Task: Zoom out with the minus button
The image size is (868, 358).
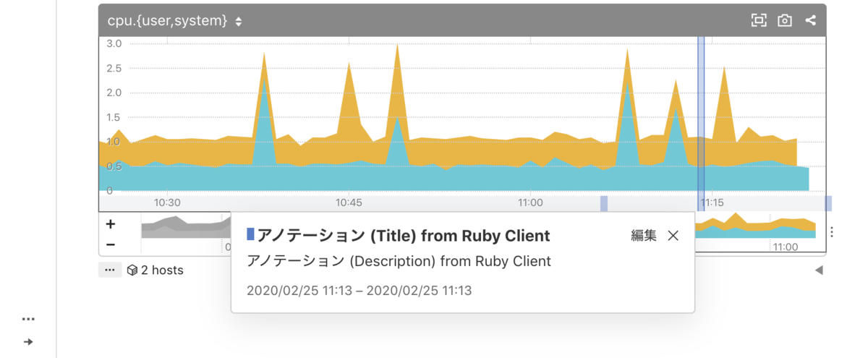Action: [111, 244]
